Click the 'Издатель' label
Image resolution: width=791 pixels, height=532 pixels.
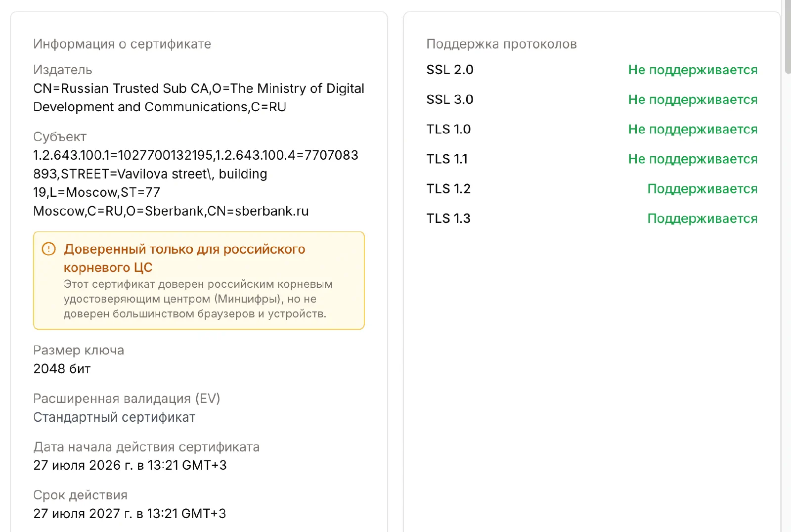click(x=63, y=70)
